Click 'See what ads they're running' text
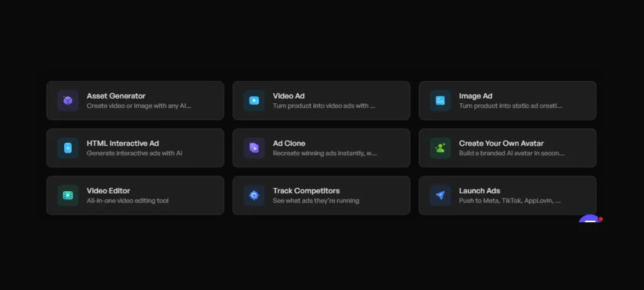644x290 pixels. coord(316,201)
